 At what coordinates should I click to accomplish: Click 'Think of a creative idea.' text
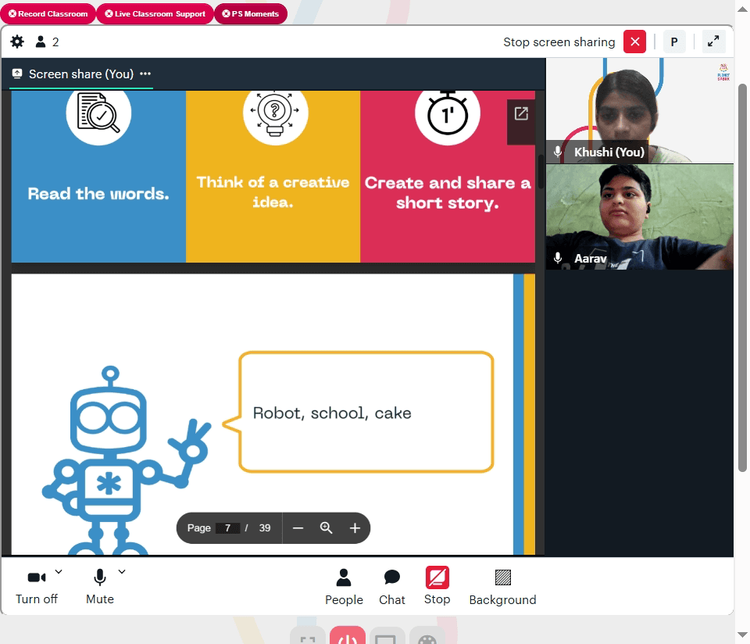click(273, 192)
